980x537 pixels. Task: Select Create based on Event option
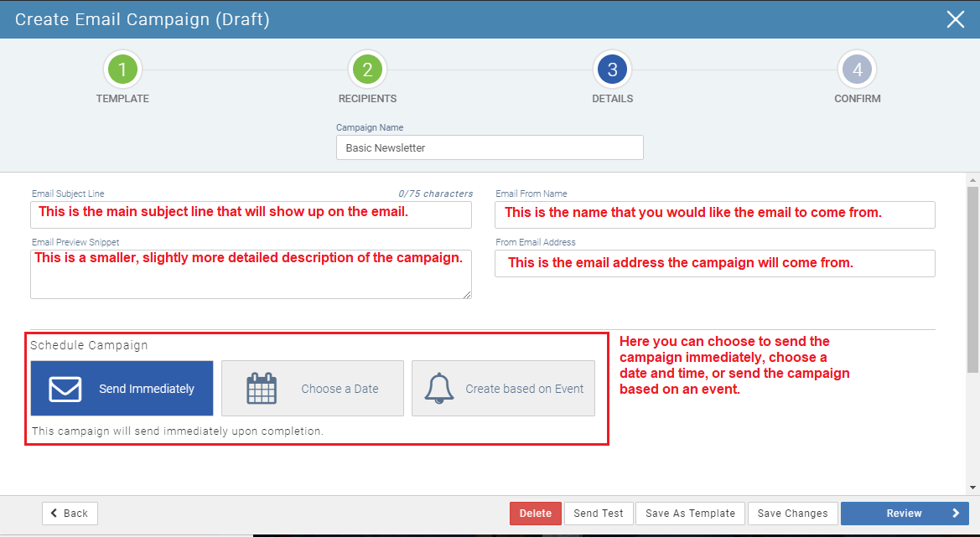pyautogui.click(x=503, y=389)
